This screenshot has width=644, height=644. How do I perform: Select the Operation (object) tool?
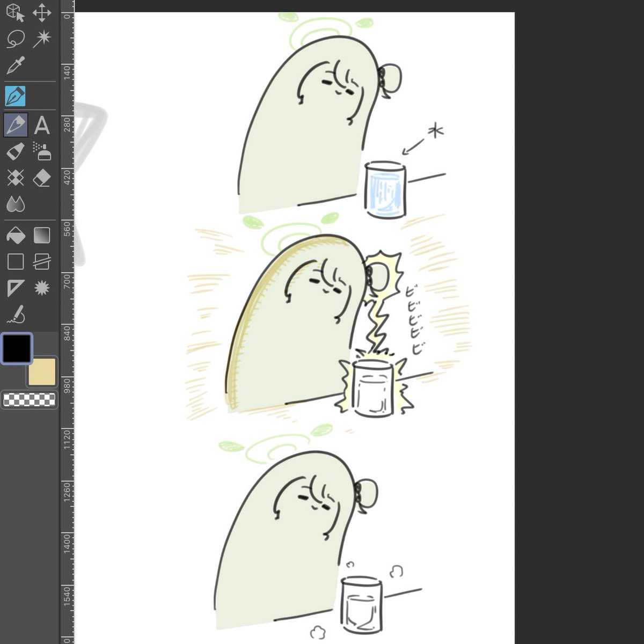pyautogui.click(x=16, y=12)
